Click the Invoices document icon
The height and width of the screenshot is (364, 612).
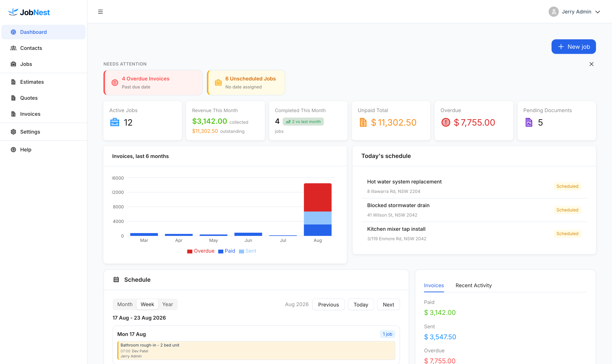tap(13, 114)
